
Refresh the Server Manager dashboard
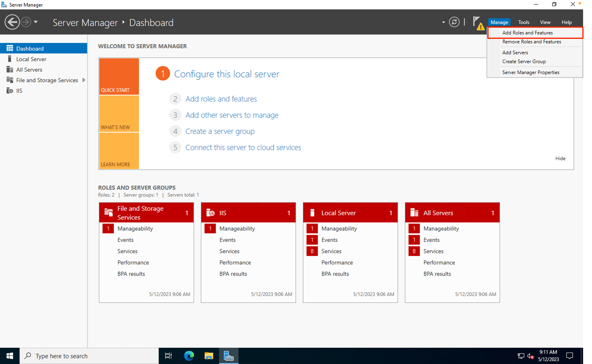pos(454,22)
